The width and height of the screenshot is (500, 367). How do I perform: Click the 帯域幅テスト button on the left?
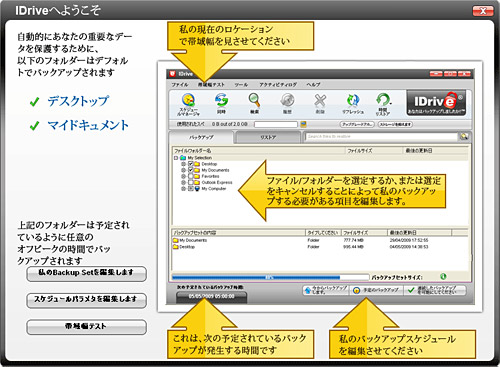(x=86, y=327)
